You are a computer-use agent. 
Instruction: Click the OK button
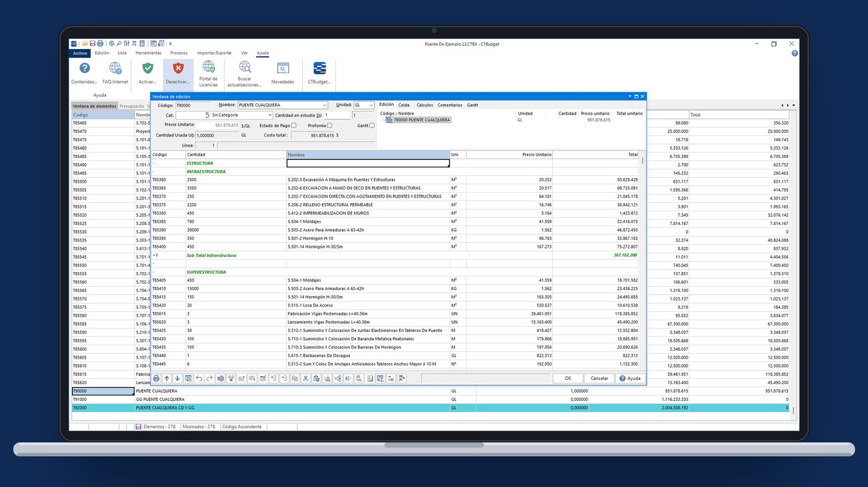(x=568, y=378)
